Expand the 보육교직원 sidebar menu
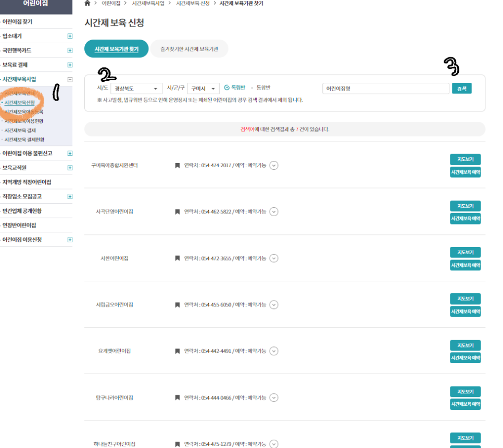The width and height of the screenshot is (503, 448). coord(70,168)
